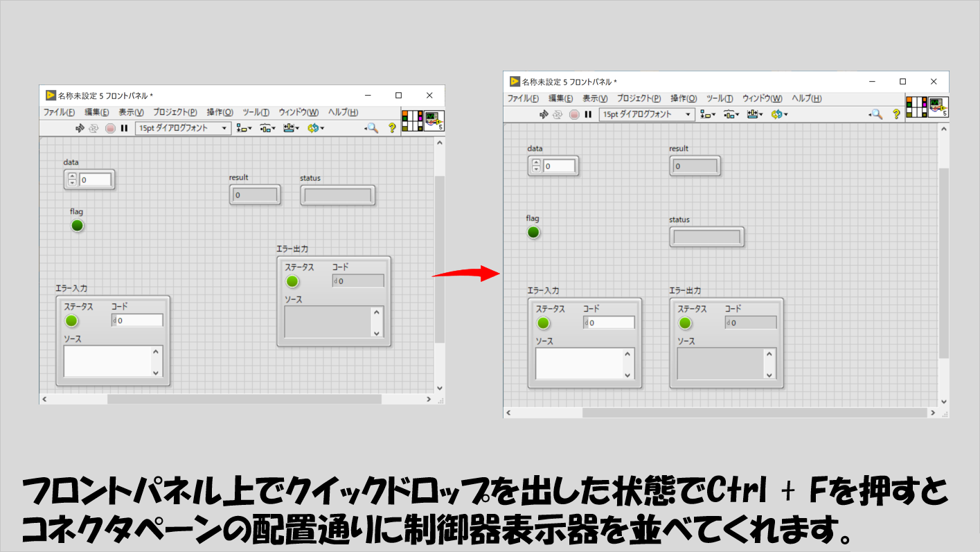Open the ファイル(F) menu in the left window
980x552 pixels.
59,112
